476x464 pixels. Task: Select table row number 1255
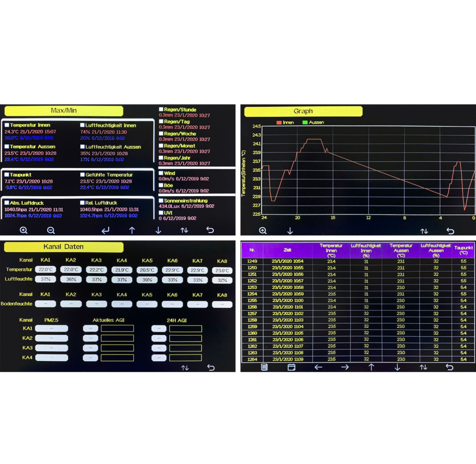click(252, 300)
